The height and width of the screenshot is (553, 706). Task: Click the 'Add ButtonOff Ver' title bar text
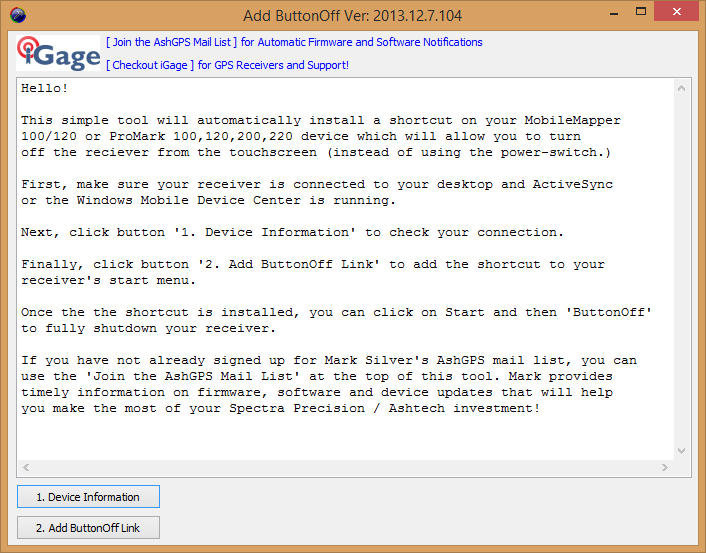point(352,16)
